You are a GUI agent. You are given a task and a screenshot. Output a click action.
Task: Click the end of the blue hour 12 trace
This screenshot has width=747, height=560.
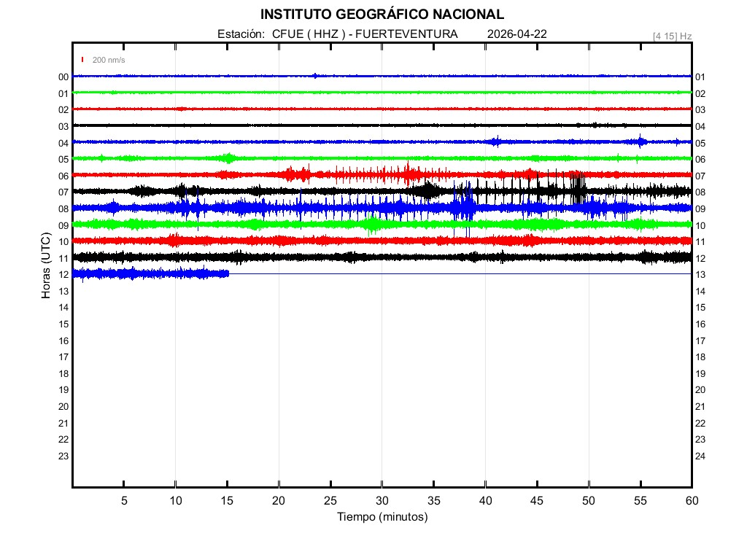228,273
